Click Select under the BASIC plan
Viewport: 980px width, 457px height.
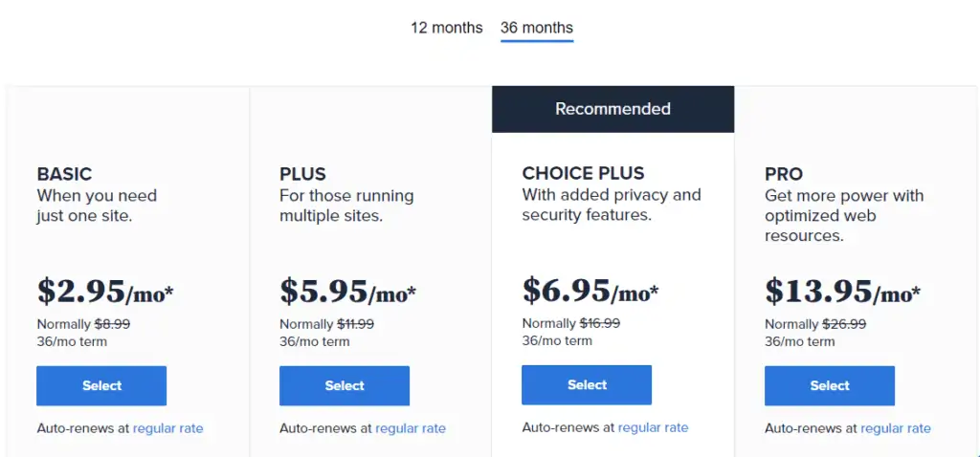[x=101, y=386]
